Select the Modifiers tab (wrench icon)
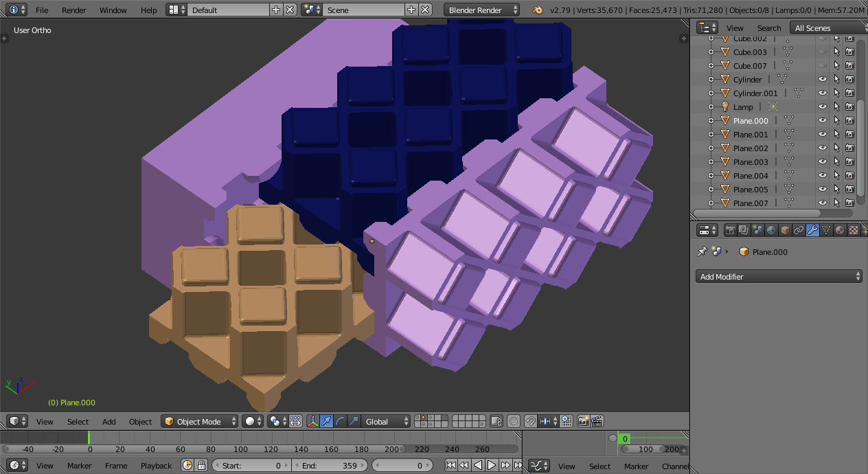This screenshot has width=868, height=474. [x=812, y=230]
